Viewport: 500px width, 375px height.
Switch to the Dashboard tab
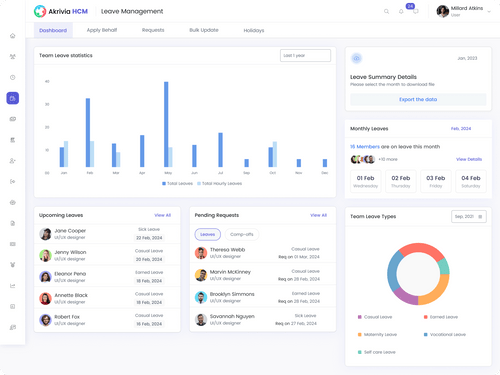(x=53, y=30)
